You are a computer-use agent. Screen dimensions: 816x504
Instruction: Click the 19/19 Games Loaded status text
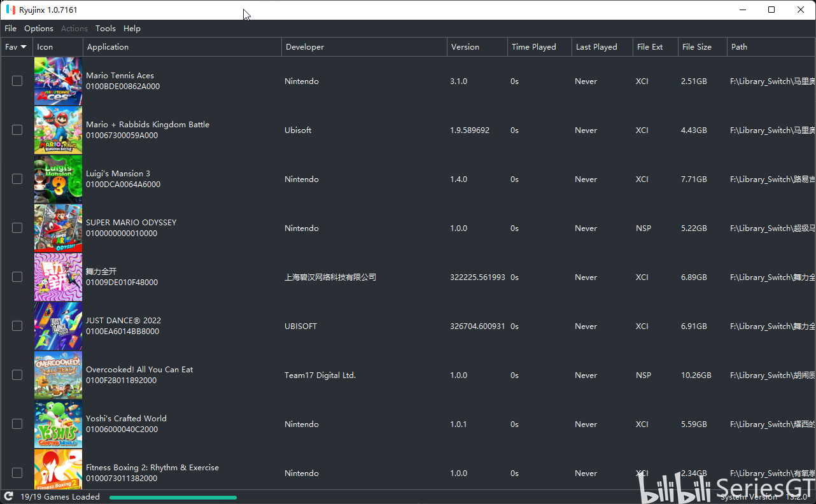click(x=60, y=497)
